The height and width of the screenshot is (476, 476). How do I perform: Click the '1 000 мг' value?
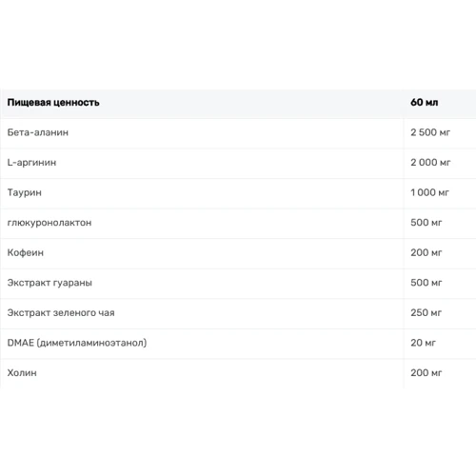pyautogui.click(x=429, y=192)
